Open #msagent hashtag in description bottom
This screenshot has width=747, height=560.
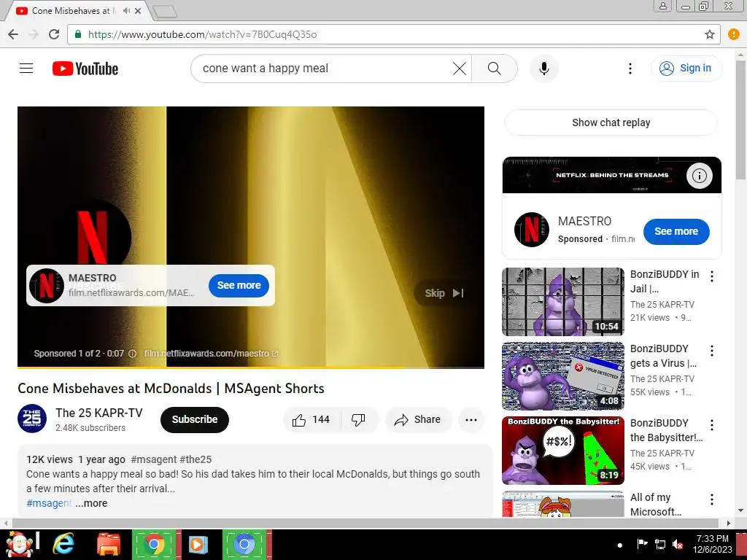click(x=49, y=503)
